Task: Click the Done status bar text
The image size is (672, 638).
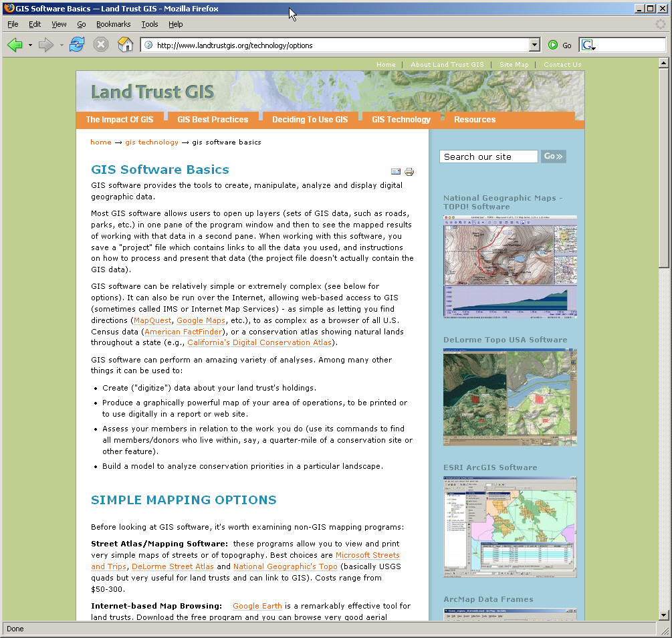Action: (15, 629)
